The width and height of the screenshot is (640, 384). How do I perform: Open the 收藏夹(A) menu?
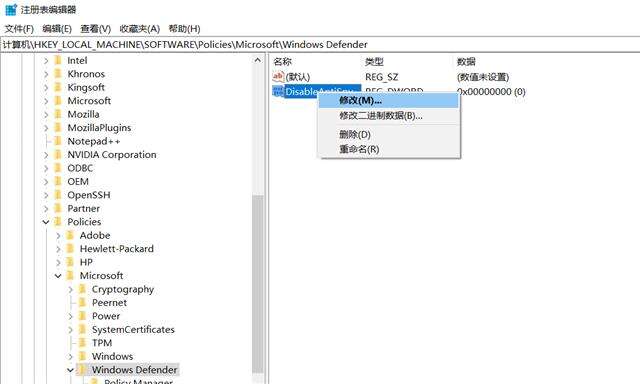pyautogui.click(x=140, y=29)
